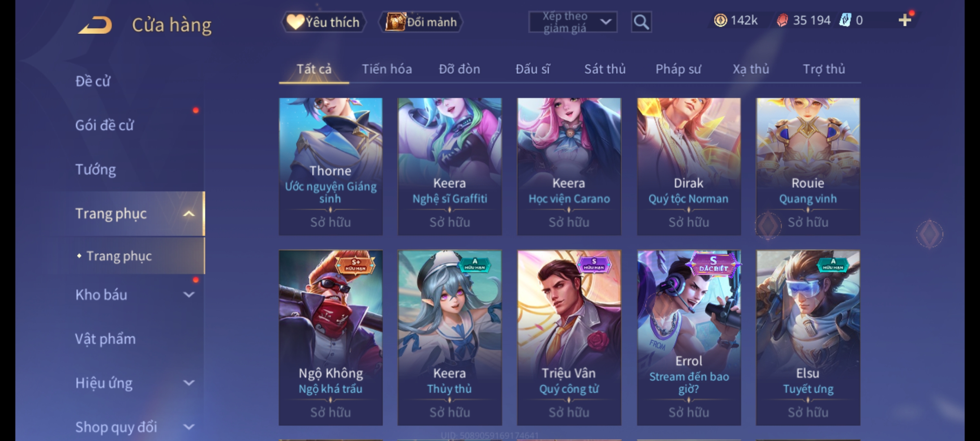Tap the red ruby currency icon

tap(782, 20)
